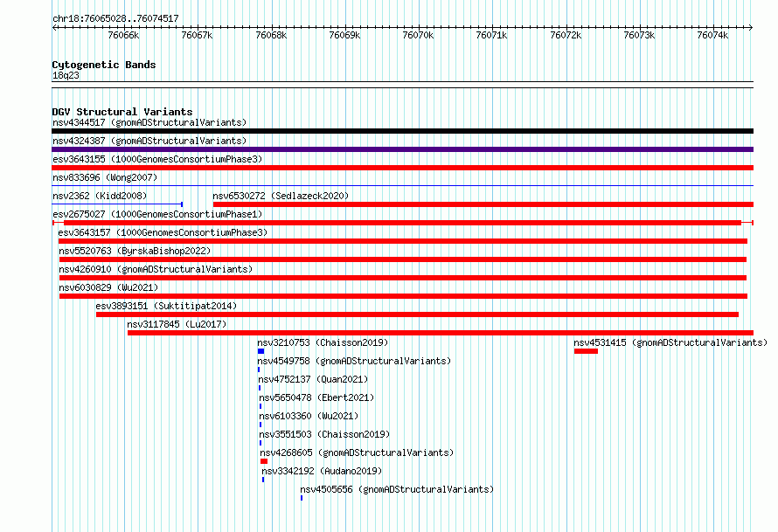Click the nsv3117845 red bar

pos(441,333)
